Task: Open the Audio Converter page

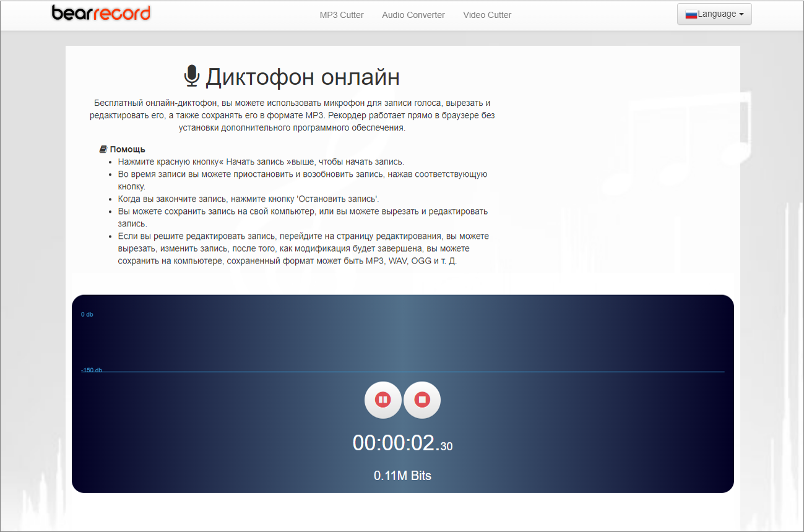Action: point(413,15)
